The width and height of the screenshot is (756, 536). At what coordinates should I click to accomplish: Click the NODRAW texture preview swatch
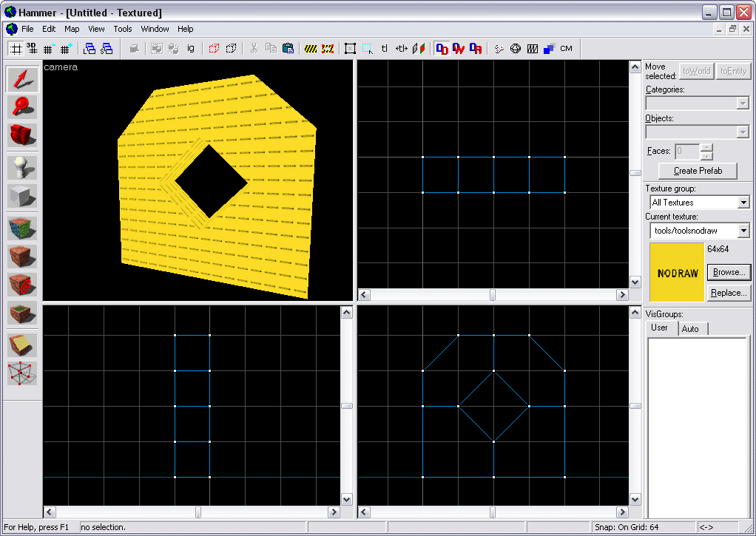click(677, 273)
